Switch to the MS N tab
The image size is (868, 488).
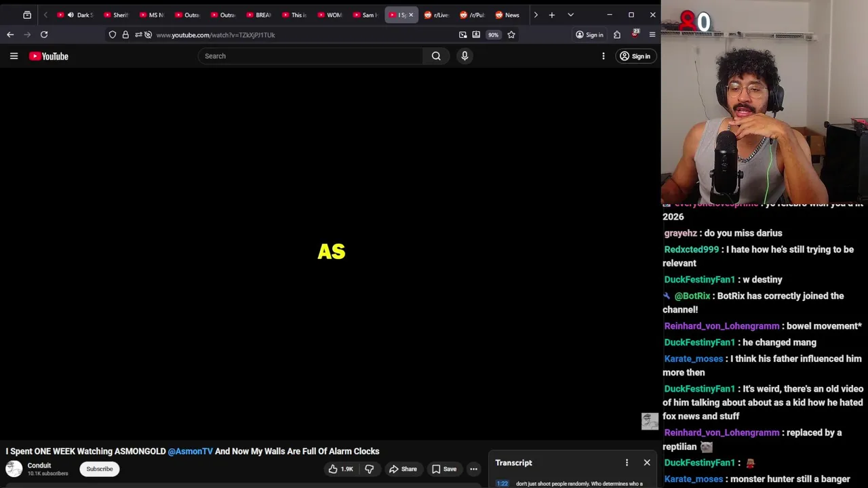[151, 15]
